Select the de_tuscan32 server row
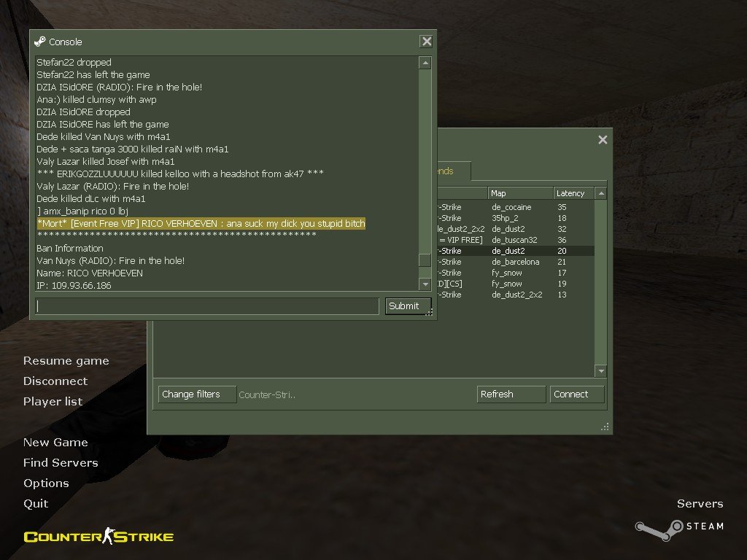The image size is (747, 560). point(516,240)
